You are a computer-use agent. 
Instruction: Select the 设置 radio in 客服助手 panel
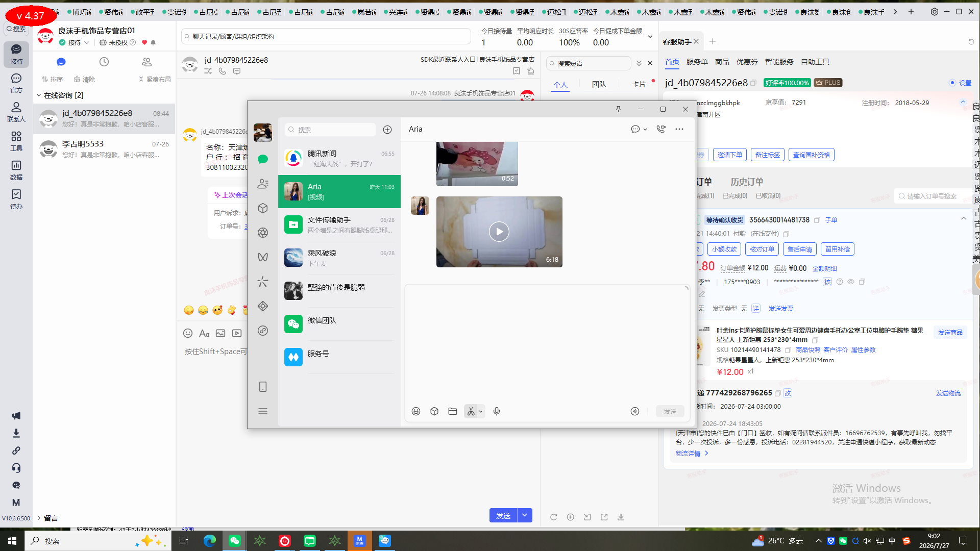point(952,83)
